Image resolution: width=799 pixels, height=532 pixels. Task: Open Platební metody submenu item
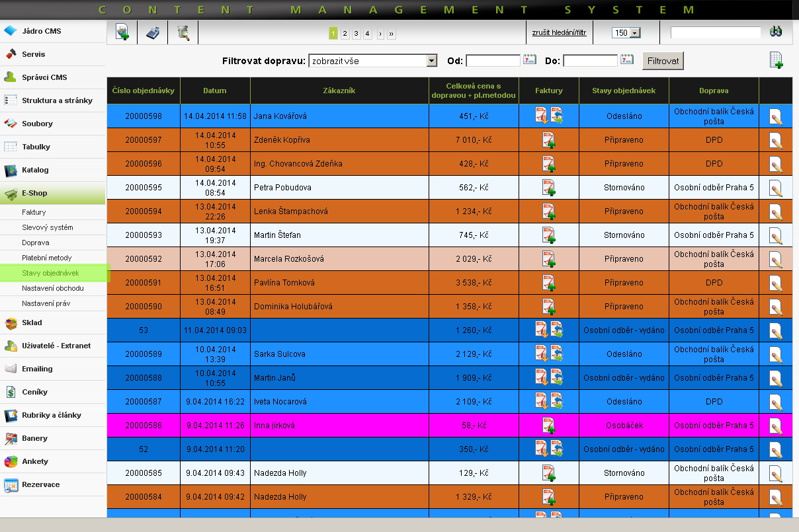46,258
